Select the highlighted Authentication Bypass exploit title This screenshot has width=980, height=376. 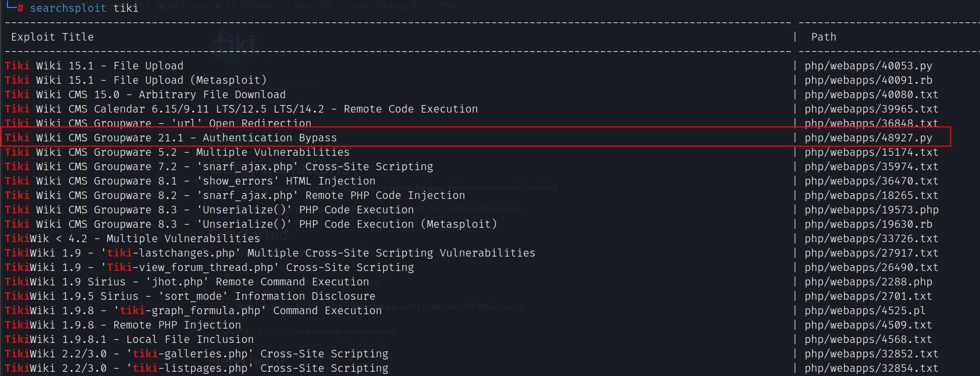pyautogui.click(x=171, y=138)
